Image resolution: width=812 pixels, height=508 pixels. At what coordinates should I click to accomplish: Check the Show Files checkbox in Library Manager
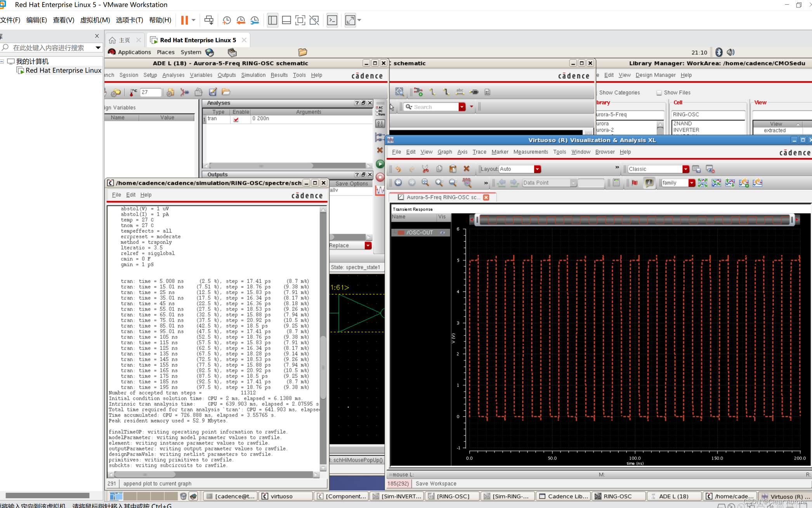[659, 93]
